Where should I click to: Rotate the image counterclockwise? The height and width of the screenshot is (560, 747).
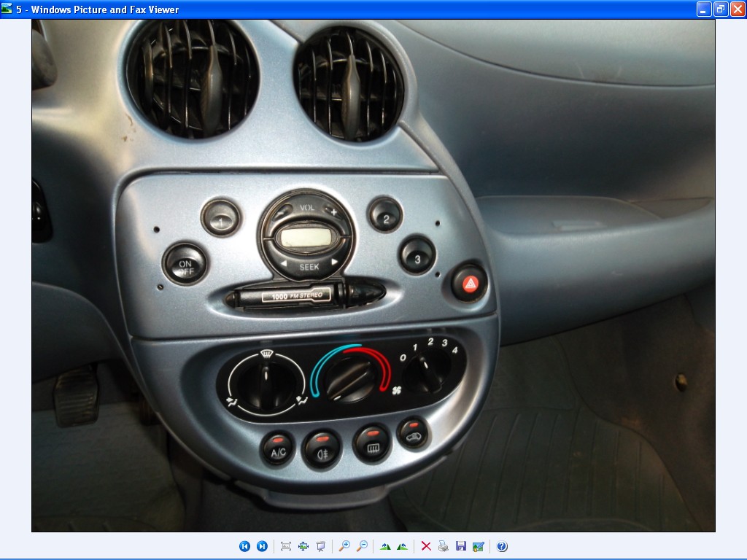pos(402,546)
